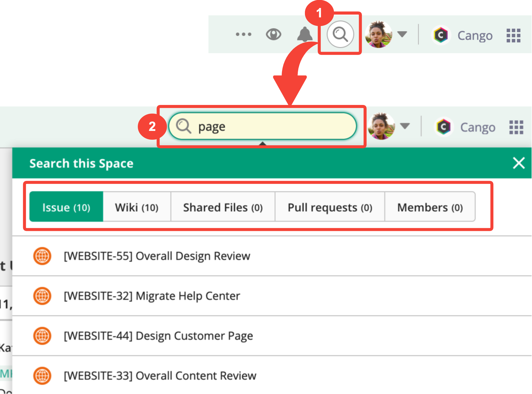Open WEBSITE-55 Overall Design Review result
This screenshot has height=394, width=532.
click(x=272, y=256)
